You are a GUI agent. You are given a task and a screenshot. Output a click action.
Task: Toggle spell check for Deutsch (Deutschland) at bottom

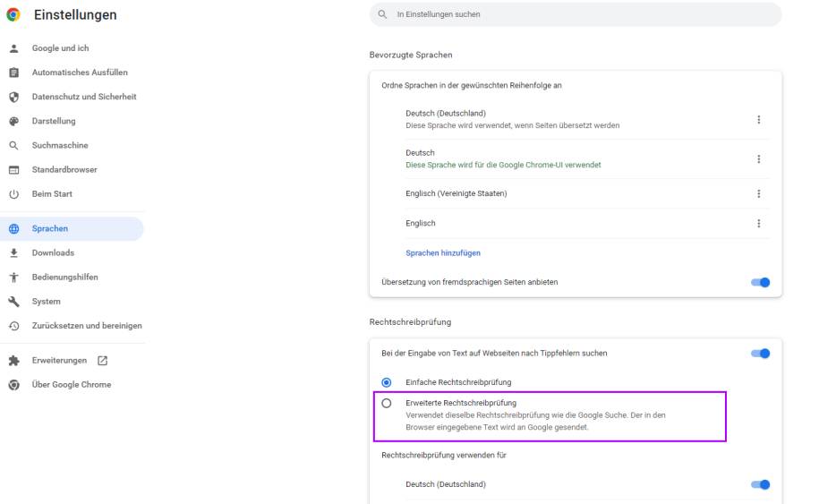(x=761, y=484)
